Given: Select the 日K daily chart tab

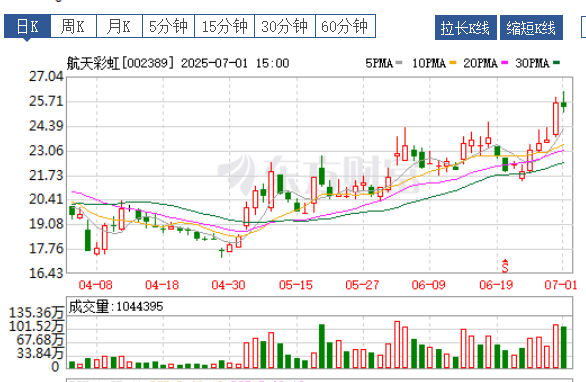Looking at the screenshot, I should pos(27,26).
